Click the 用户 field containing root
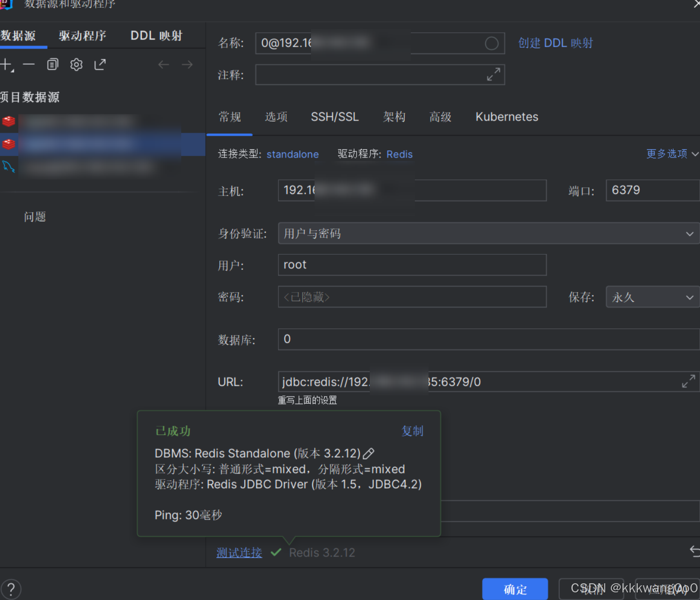This screenshot has height=600, width=700. tap(412, 265)
